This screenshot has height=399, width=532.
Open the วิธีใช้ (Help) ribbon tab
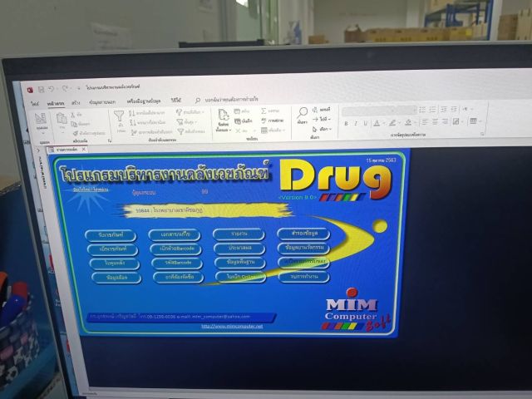176,100
